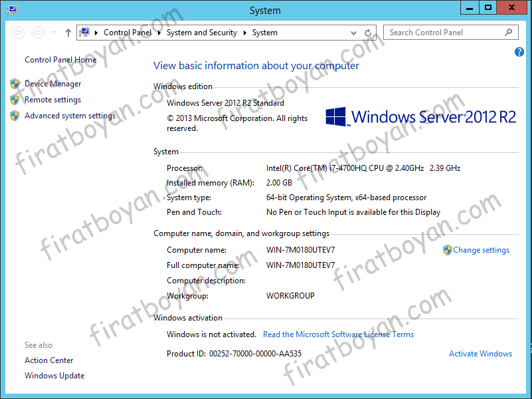The image size is (532, 399).
Task: Select installed memory value 2.00 GB
Action: pyautogui.click(x=279, y=183)
